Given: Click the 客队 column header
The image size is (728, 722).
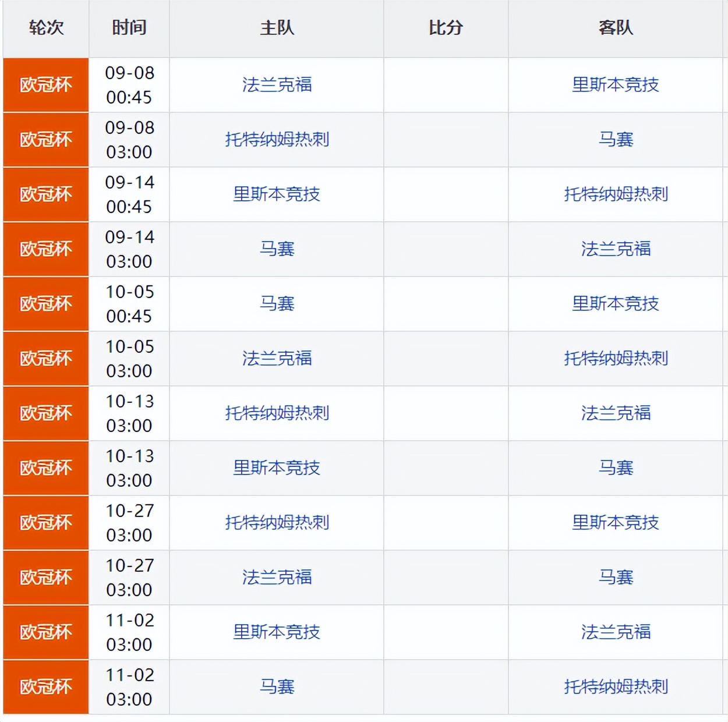Looking at the screenshot, I should click(616, 28).
